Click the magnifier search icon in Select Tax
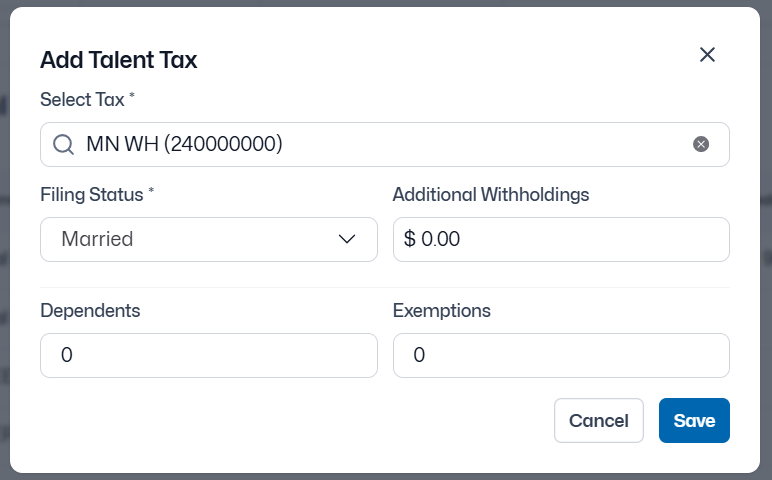Viewport: 772px width, 480px height. (x=63, y=144)
